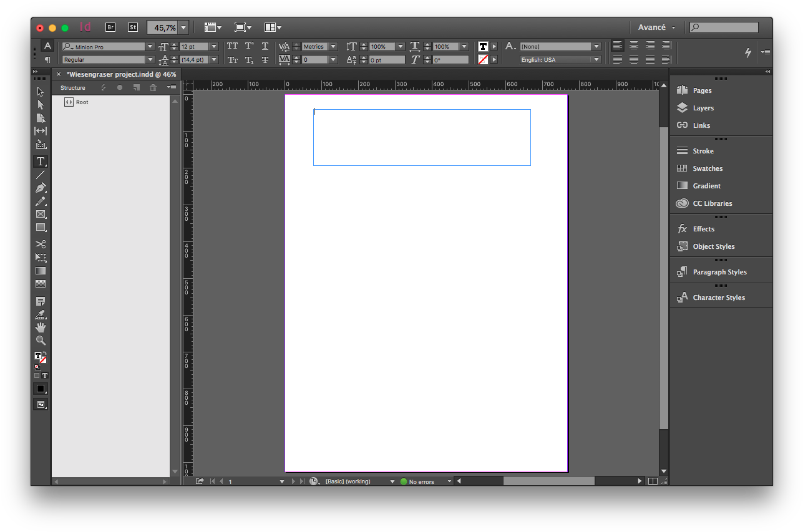This screenshot has height=532, width=803.
Task: Toggle Underline on selected text
Action: tap(263, 46)
